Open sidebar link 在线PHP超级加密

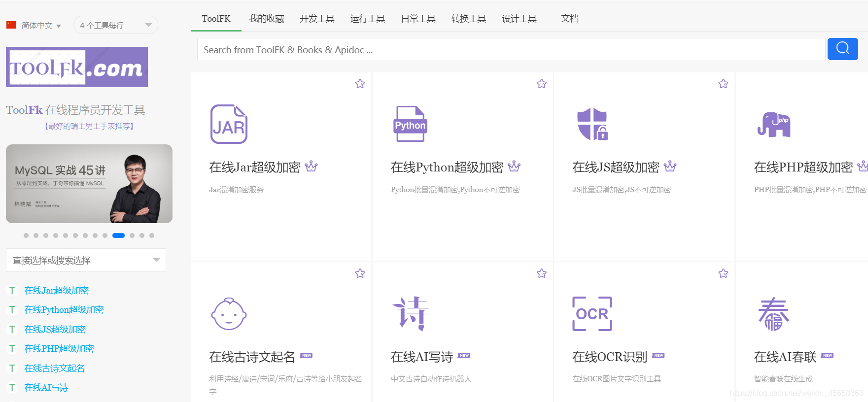59,348
